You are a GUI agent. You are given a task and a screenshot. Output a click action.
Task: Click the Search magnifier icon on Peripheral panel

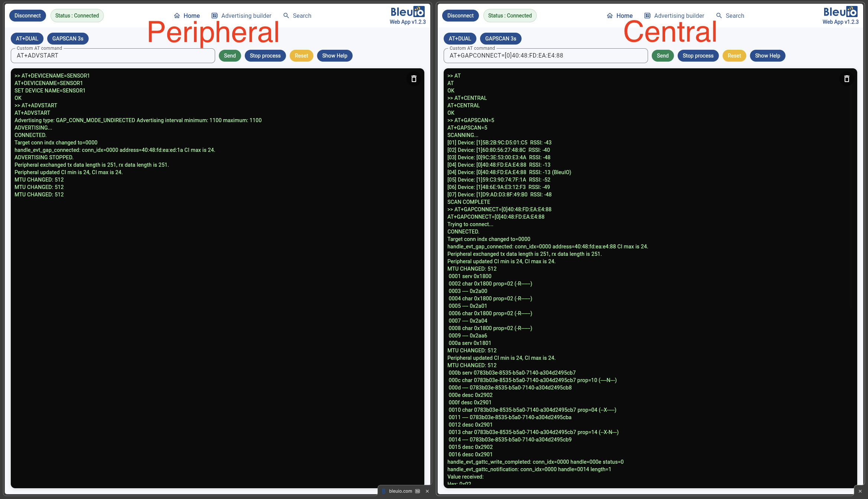[x=286, y=16]
